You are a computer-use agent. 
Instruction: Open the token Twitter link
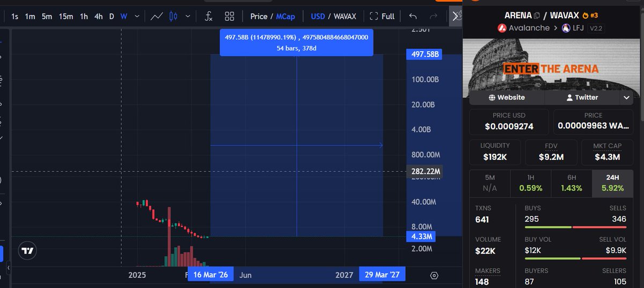582,97
